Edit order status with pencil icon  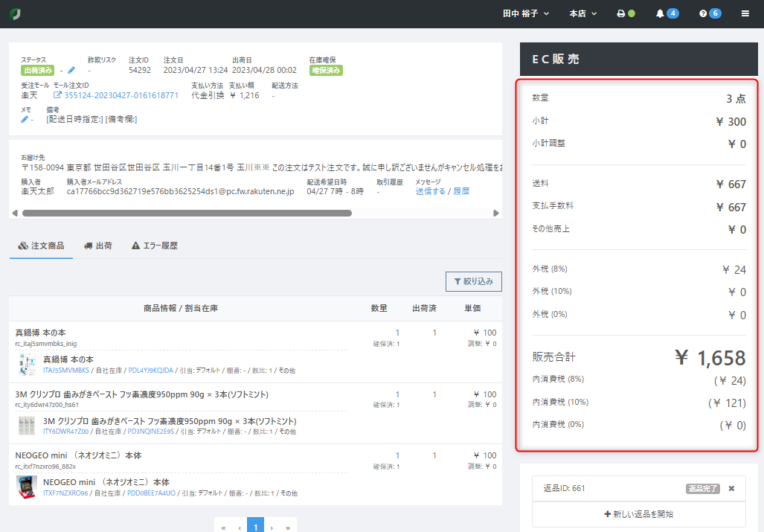tap(71, 71)
